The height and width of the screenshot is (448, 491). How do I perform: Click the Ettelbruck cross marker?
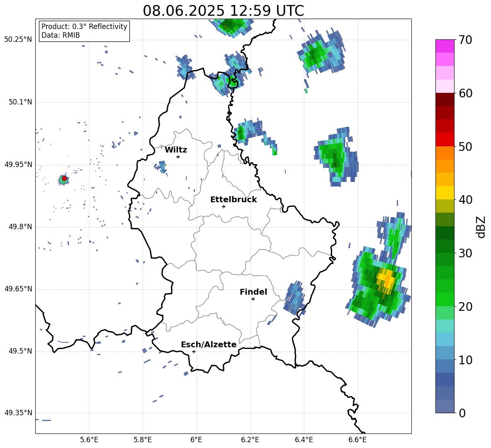[224, 206]
